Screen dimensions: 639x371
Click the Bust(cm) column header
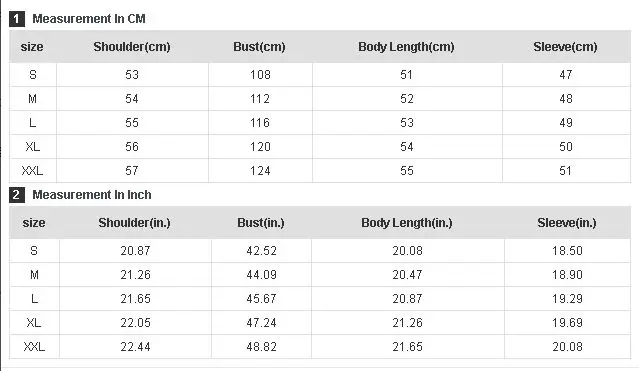point(260,47)
